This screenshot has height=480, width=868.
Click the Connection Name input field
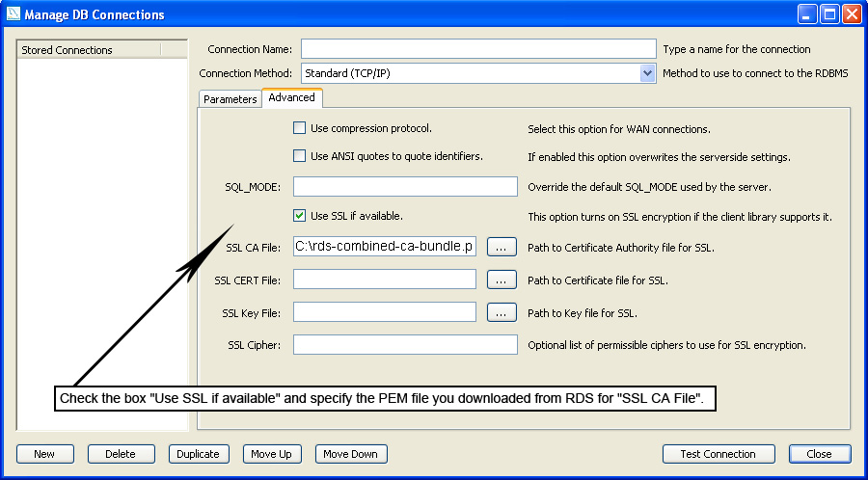pos(478,49)
